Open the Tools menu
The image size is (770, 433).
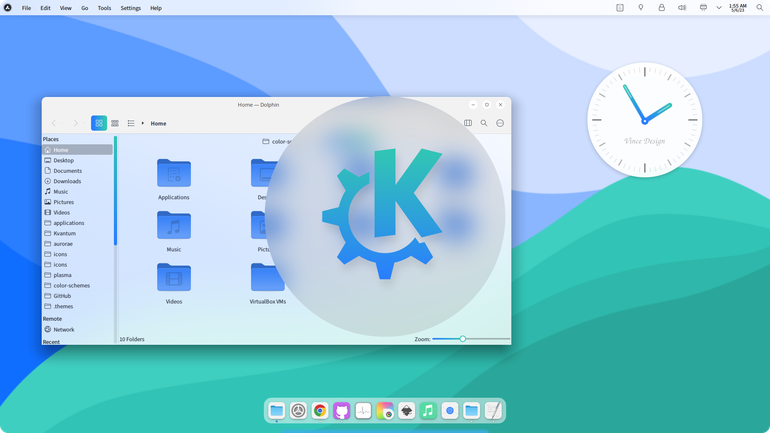point(104,8)
